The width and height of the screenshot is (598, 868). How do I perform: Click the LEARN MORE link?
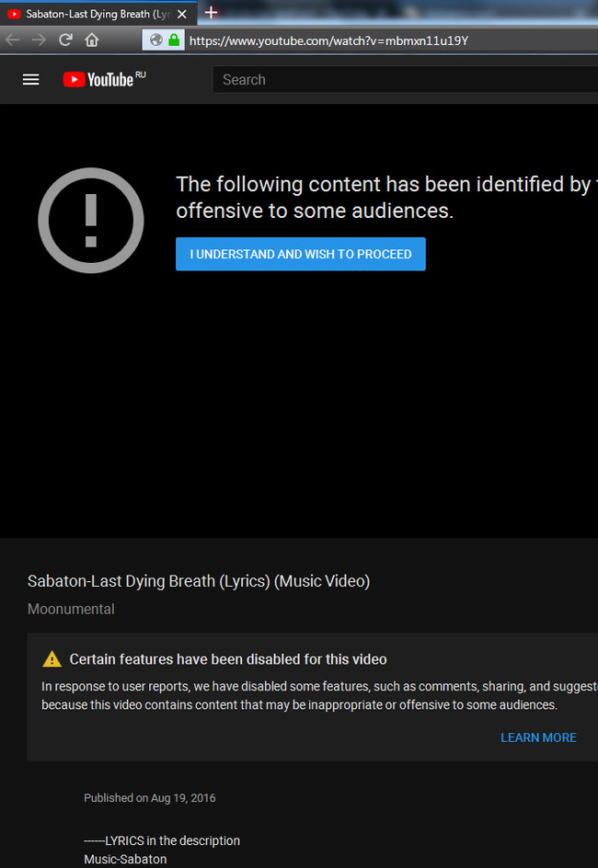538,737
